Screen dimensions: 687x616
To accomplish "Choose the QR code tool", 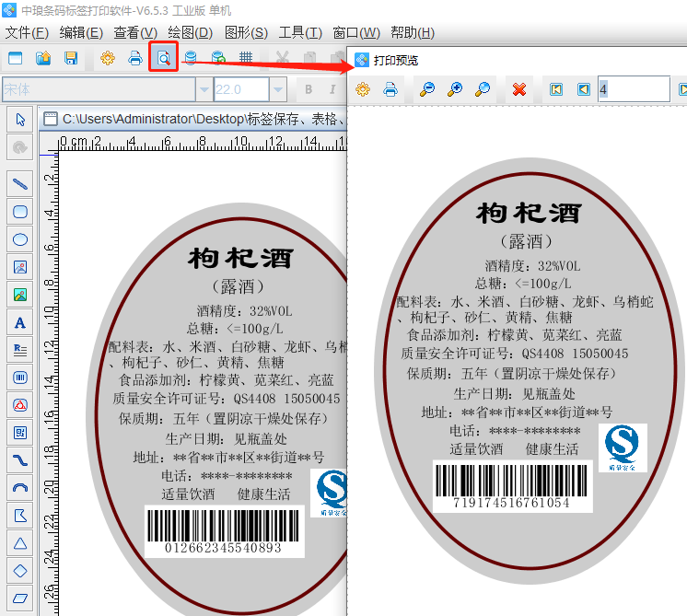I will click(20, 432).
